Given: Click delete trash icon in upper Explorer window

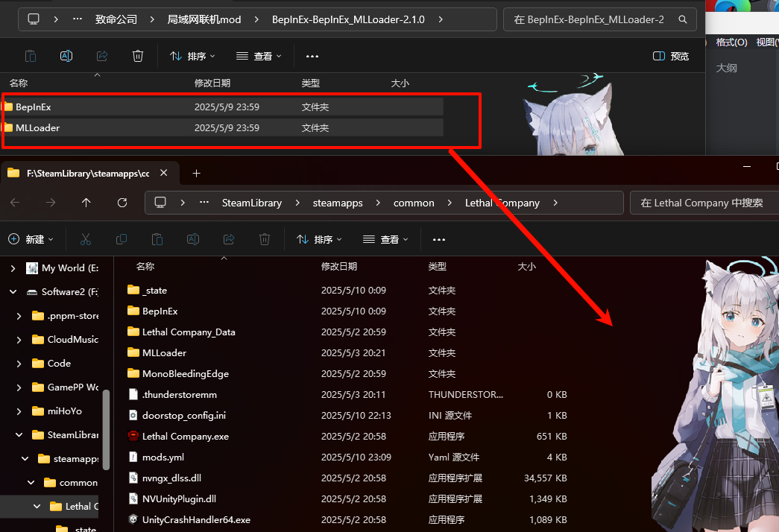Looking at the screenshot, I should (138, 56).
